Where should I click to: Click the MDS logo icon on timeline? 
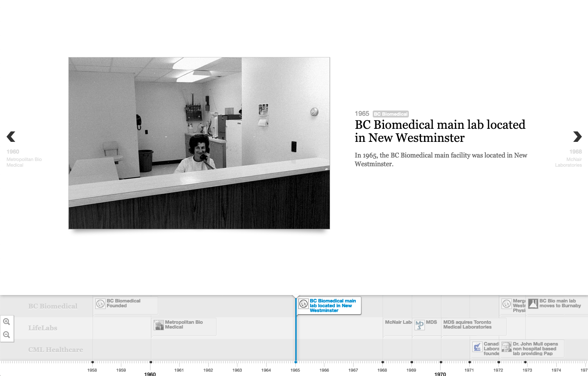tap(419, 325)
